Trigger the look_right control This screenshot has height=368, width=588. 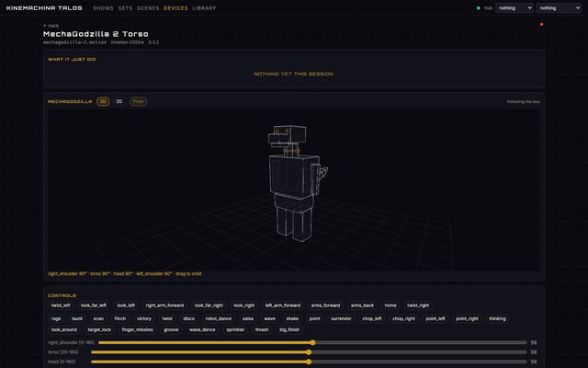243,305
